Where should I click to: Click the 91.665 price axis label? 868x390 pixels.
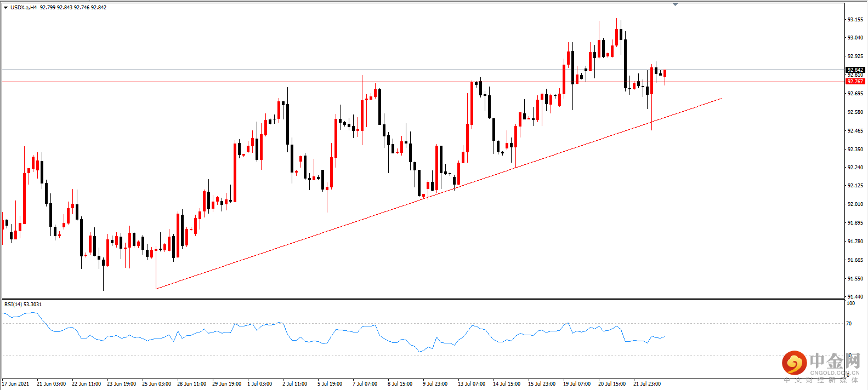855,260
